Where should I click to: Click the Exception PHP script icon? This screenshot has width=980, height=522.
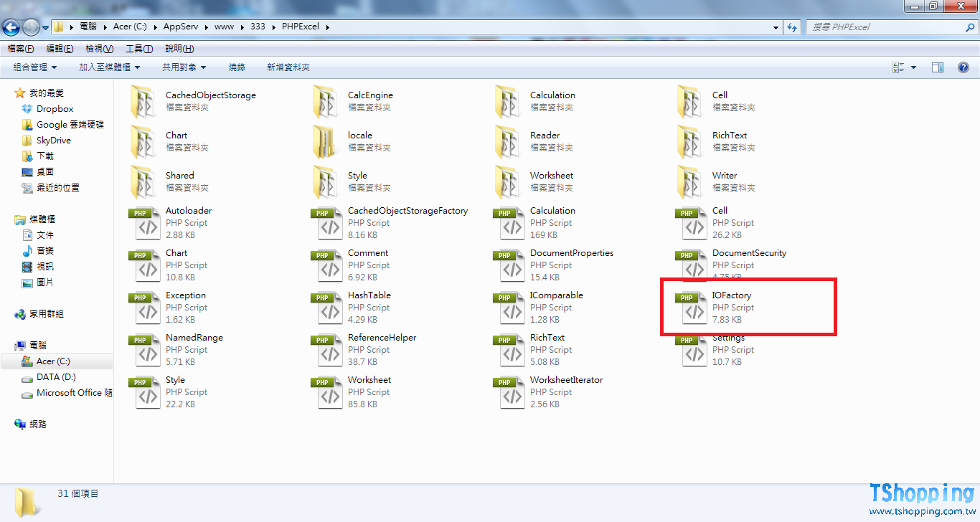144,308
